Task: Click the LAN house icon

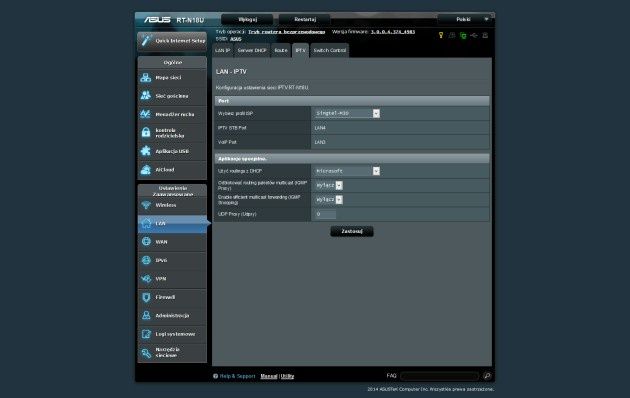Action: 146,223
